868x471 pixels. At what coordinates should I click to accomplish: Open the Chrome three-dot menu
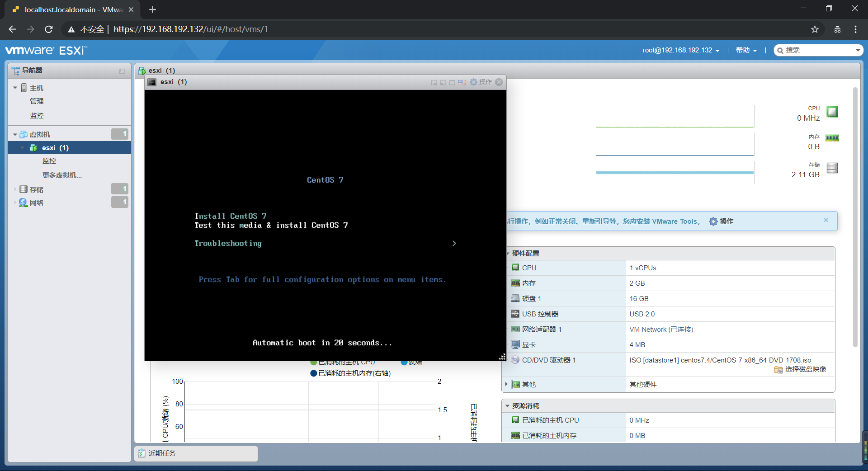tap(855, 29)
